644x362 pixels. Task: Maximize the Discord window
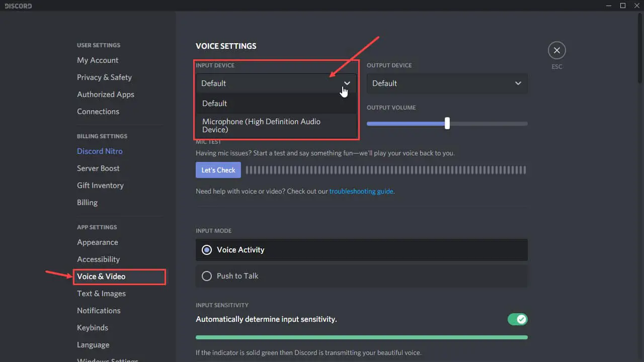coord(623,6)
